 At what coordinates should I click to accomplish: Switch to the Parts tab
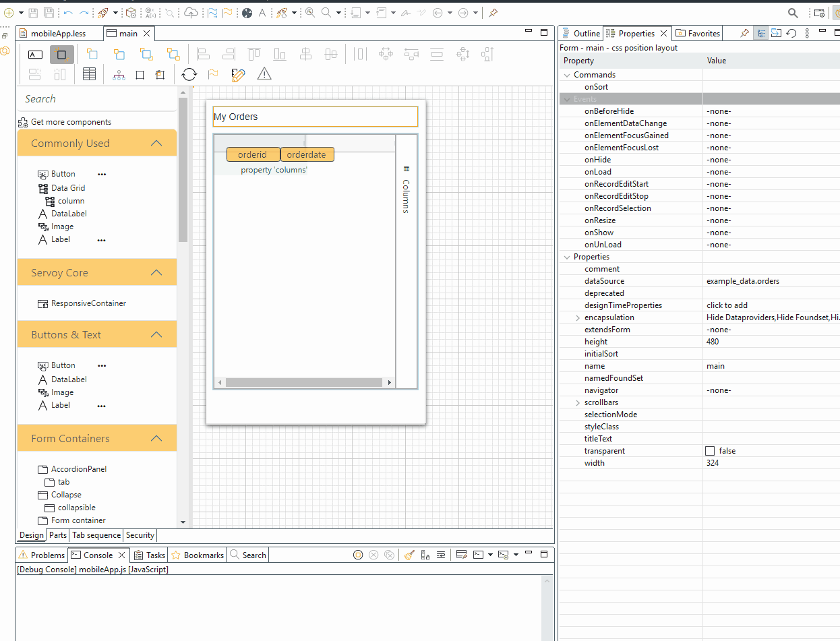58,535
